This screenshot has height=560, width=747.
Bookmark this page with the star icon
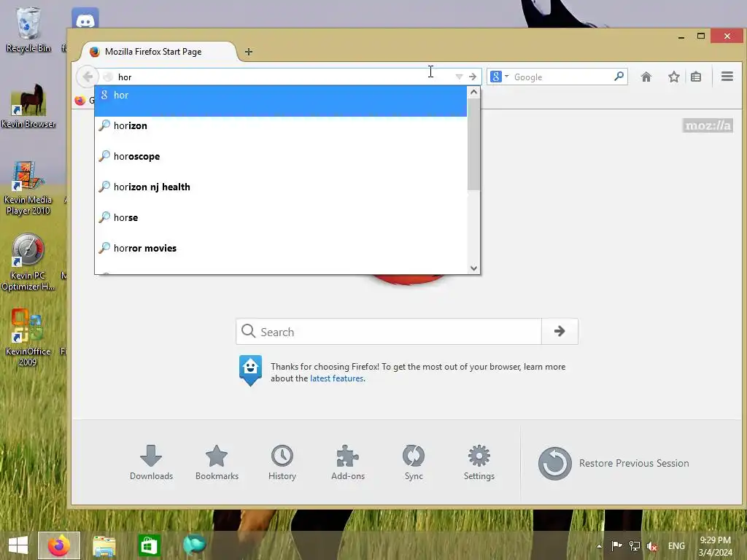(x=673, y=77)
